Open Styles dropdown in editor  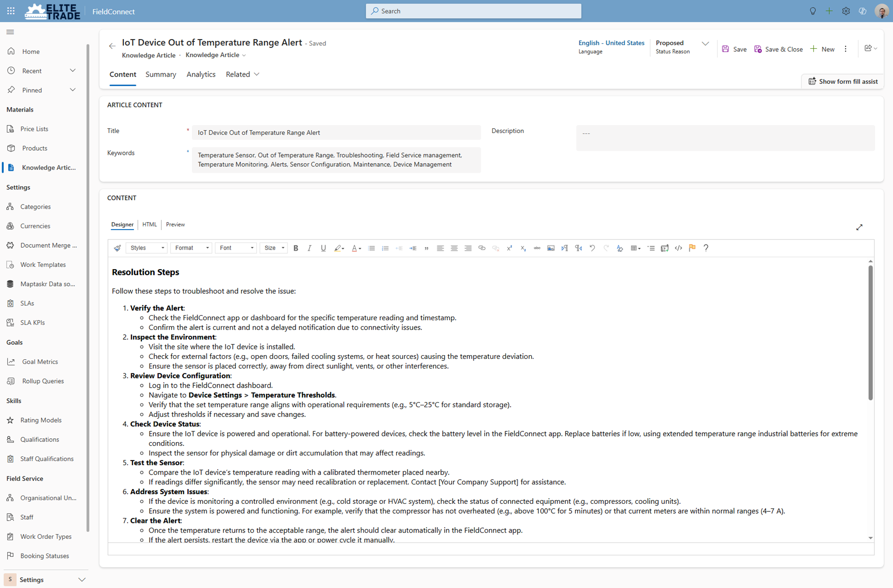pyautogui.click(x=147, y=248)
